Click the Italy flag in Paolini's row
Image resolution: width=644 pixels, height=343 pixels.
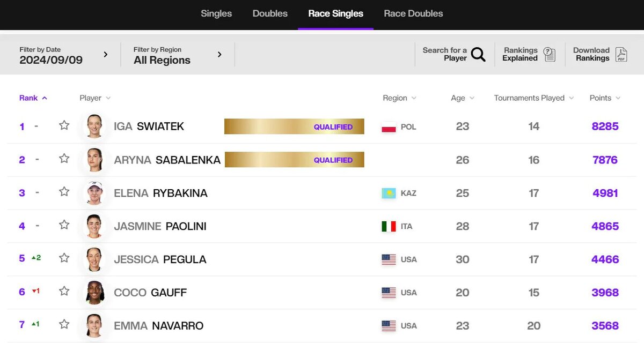[389, 226]
